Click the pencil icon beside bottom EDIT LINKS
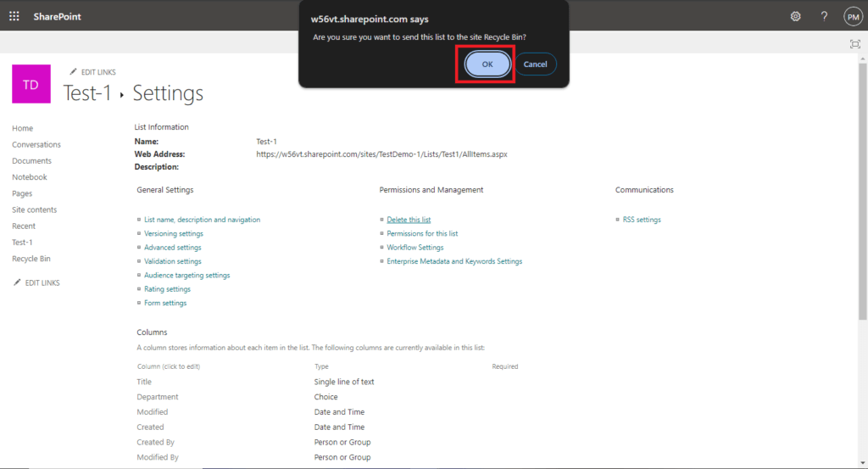Viewport: 868px width, 469px height. click(17, 282)
